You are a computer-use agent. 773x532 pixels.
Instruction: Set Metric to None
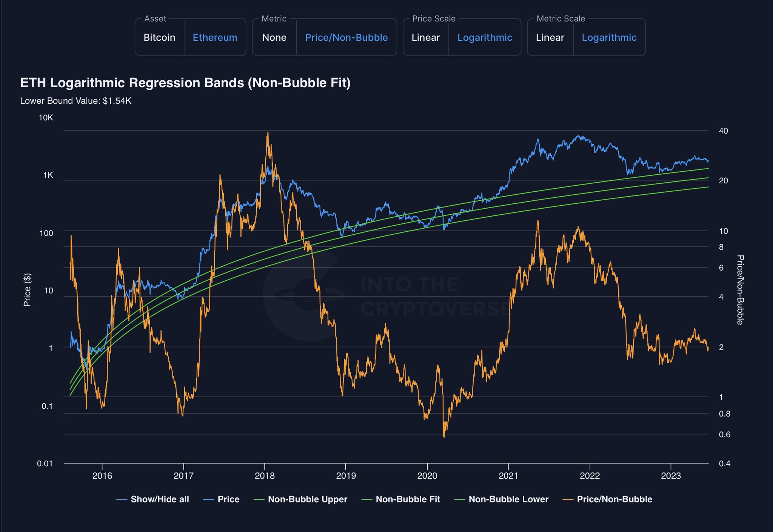tap(274, 38)
